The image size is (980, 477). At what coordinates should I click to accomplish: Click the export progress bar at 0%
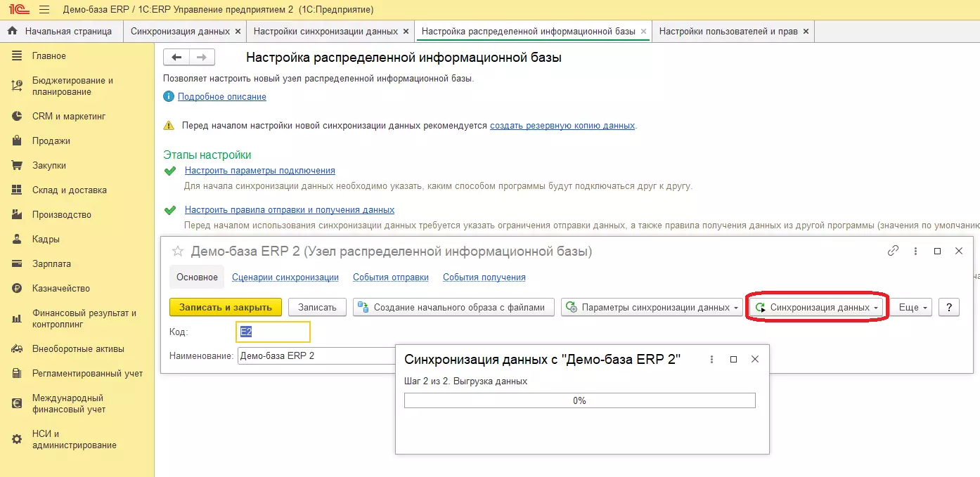[579, 400]
